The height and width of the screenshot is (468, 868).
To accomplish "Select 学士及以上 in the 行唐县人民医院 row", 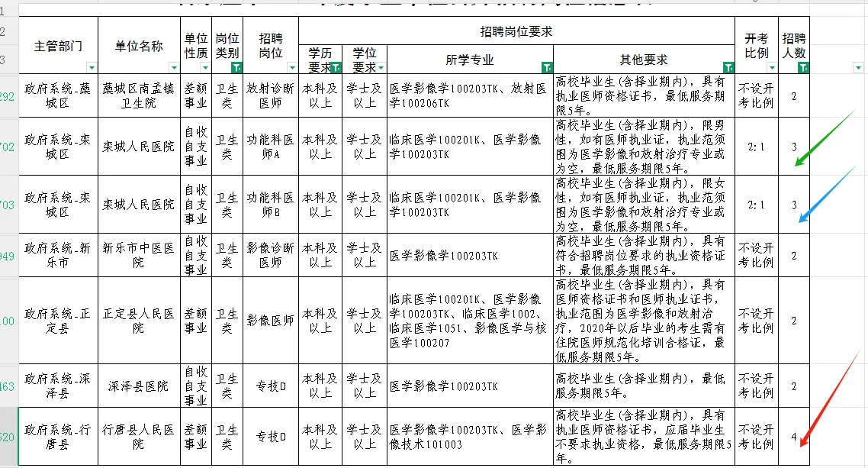I will pyautogui.click(x=365, y=437).
